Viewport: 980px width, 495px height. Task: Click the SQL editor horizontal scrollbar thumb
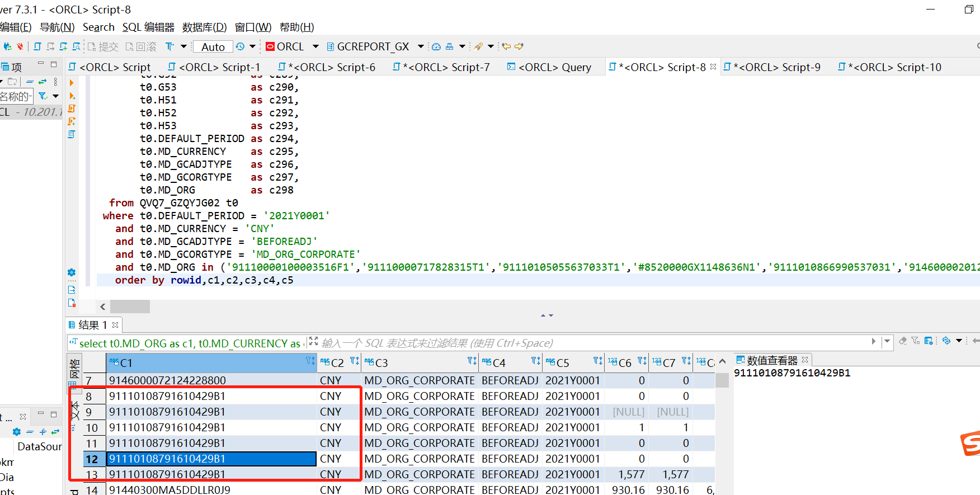pos(130,307)
